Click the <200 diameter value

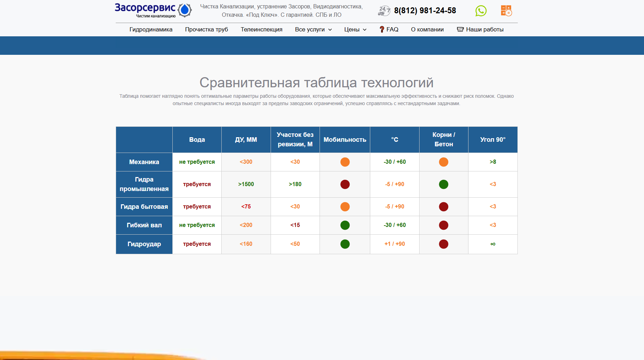pyautogui.click(x=246, y=225)
